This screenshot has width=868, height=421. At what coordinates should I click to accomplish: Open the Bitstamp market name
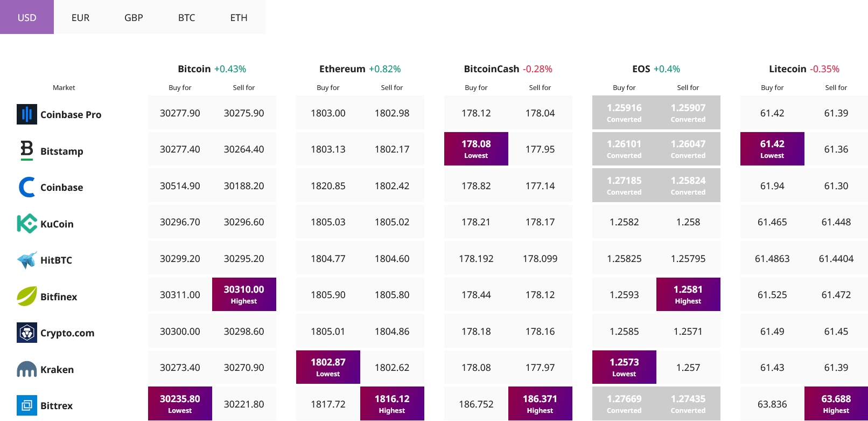click(62, 151)
